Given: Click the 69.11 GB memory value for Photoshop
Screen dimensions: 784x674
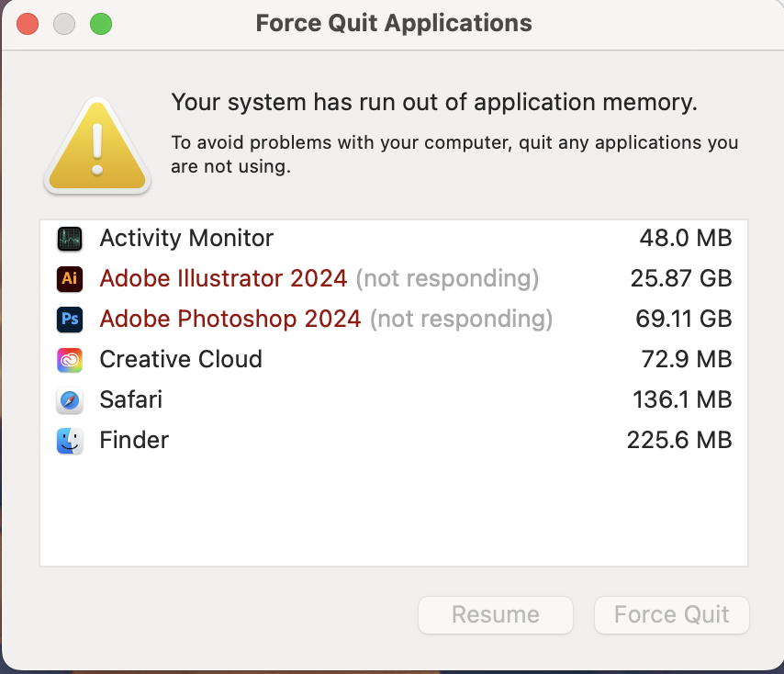Looking at the screenshot, I should click(x=683, y=320).
